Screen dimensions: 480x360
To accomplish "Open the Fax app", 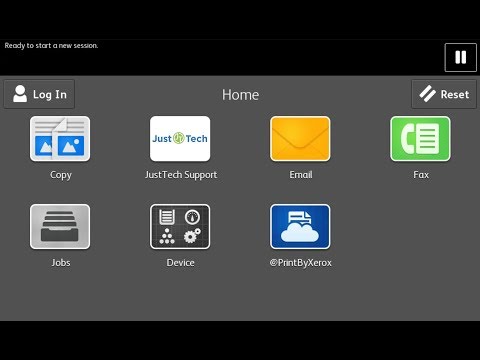I will coord(420,139).
